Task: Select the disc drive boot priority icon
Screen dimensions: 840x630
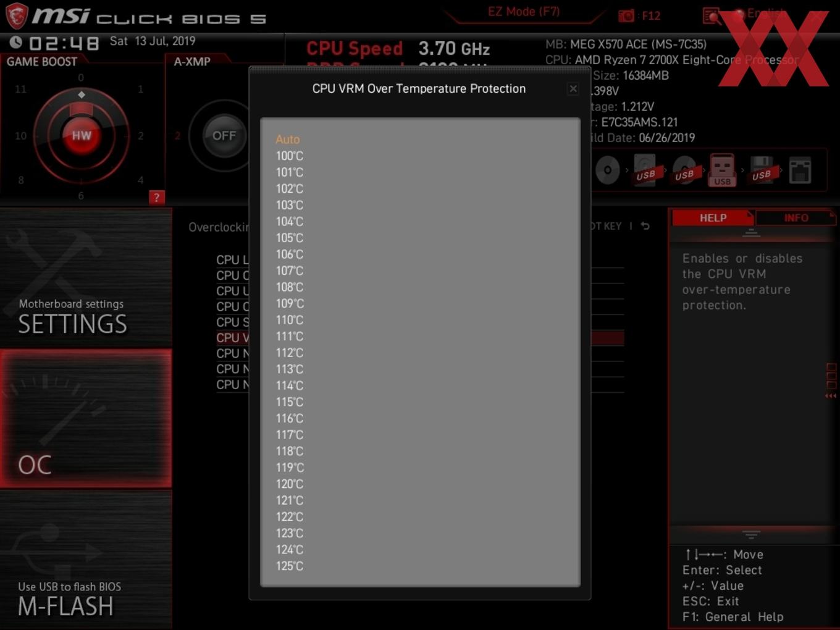Action: [608, 170]
